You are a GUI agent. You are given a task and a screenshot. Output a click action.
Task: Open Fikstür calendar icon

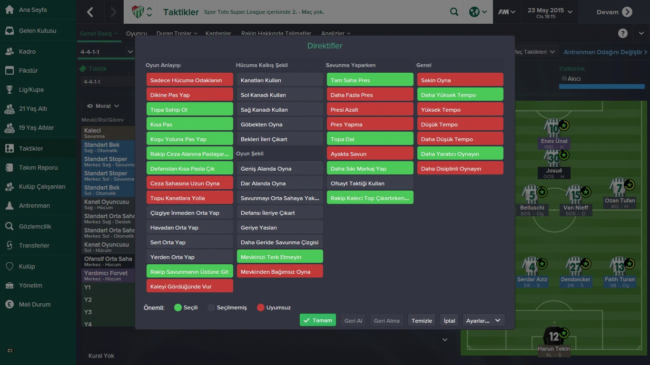click(x=9, y=71)
